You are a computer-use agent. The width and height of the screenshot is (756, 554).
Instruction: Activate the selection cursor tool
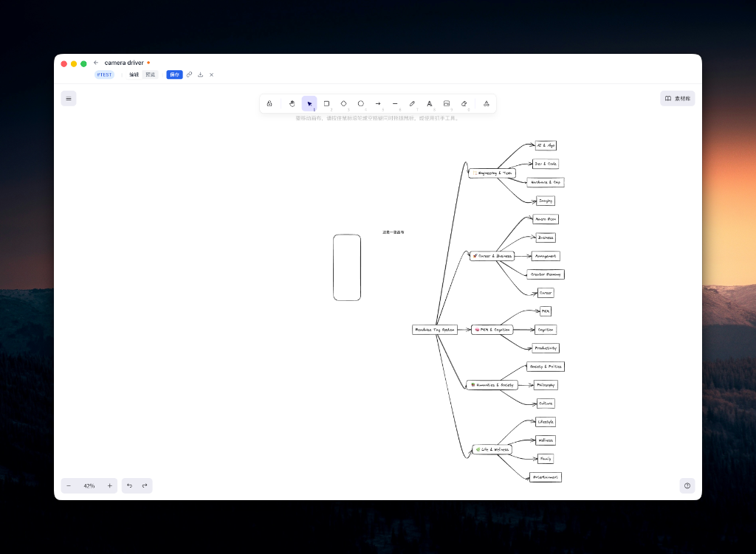click(x=309, y=103)
